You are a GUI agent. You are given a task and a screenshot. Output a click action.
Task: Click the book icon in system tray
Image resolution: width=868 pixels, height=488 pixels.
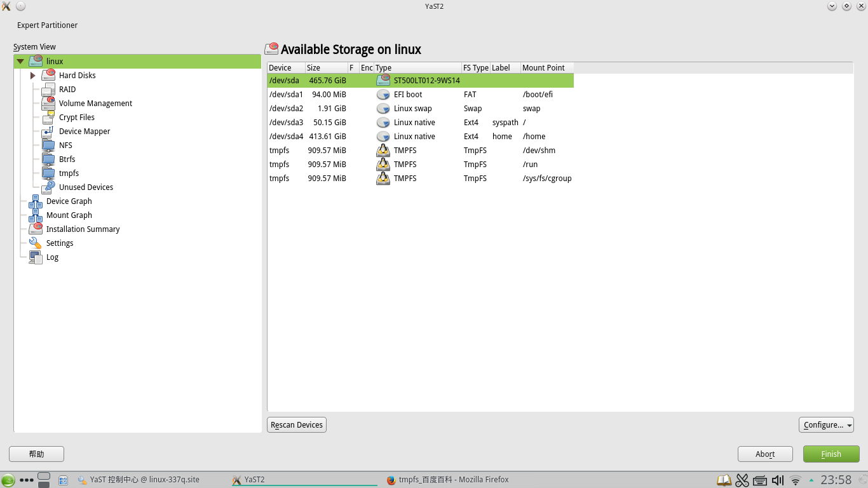(x=724, y=480)
